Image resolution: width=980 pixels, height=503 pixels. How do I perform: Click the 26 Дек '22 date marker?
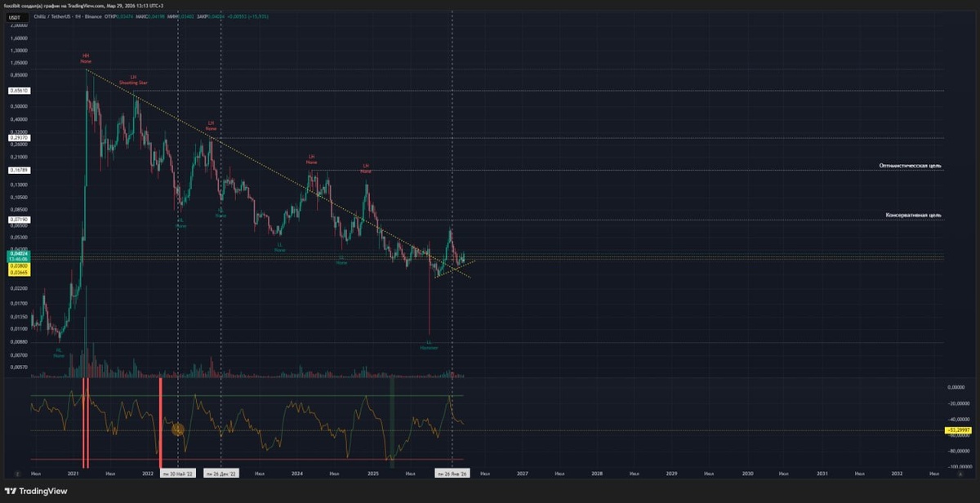pyautogui.click(x=221, y=473)
